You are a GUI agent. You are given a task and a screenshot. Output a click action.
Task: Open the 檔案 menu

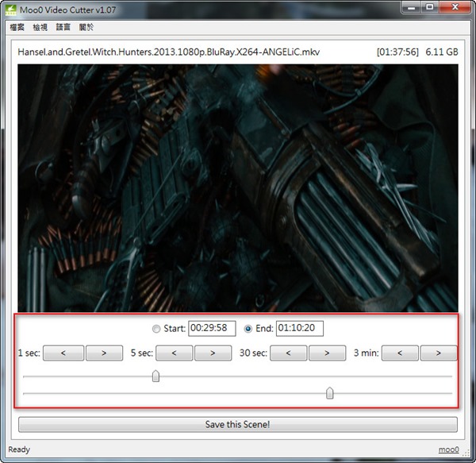(x=17, y=27)
